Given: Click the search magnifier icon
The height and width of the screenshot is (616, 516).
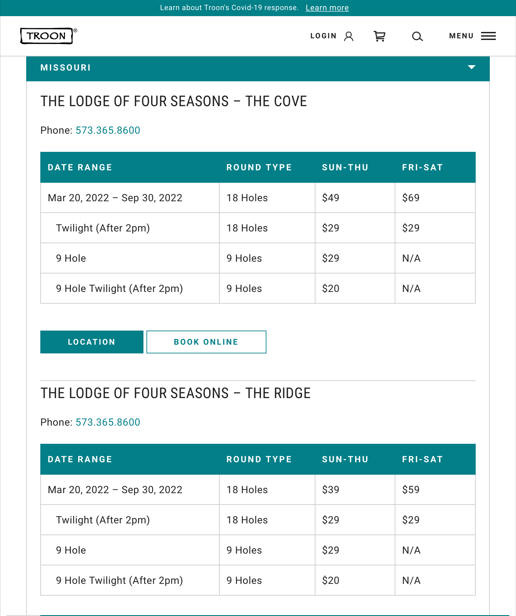Looking at the screenshot, I should [417, 36].
